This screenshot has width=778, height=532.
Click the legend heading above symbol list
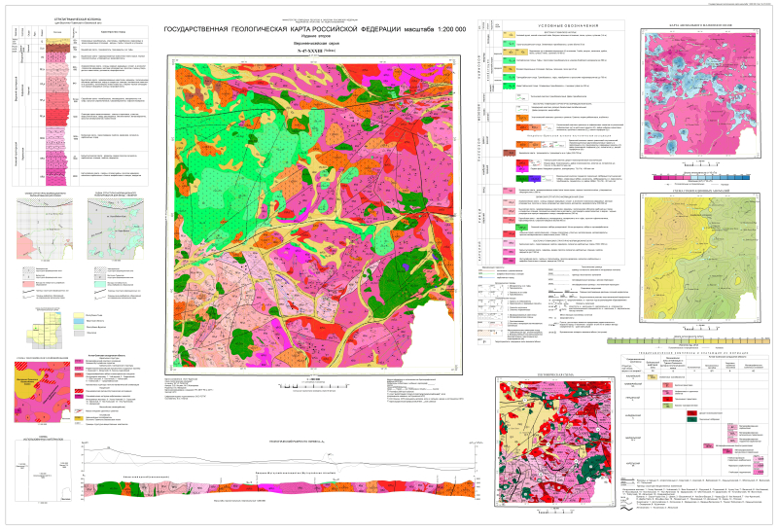pos(568,26)
